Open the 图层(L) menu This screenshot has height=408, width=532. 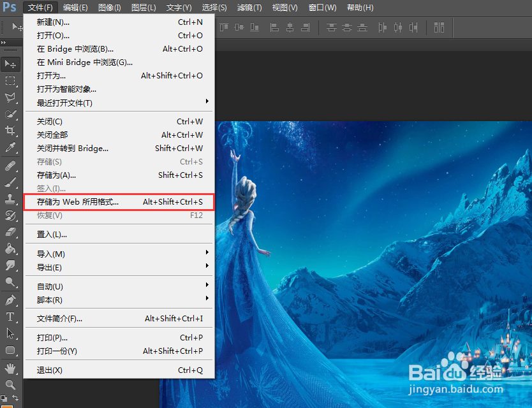[x=144, y=8]
